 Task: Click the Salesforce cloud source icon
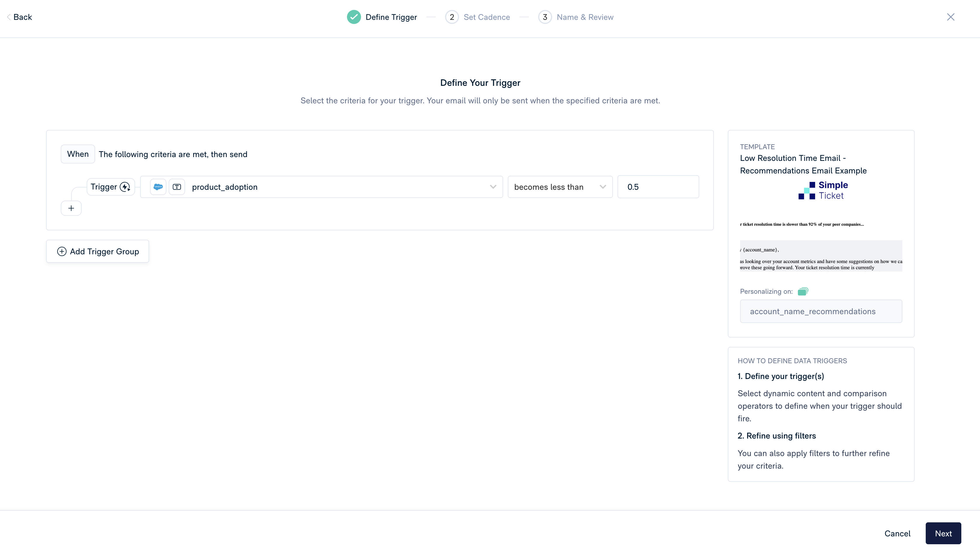pyautogui.click(x=158, y=187)
